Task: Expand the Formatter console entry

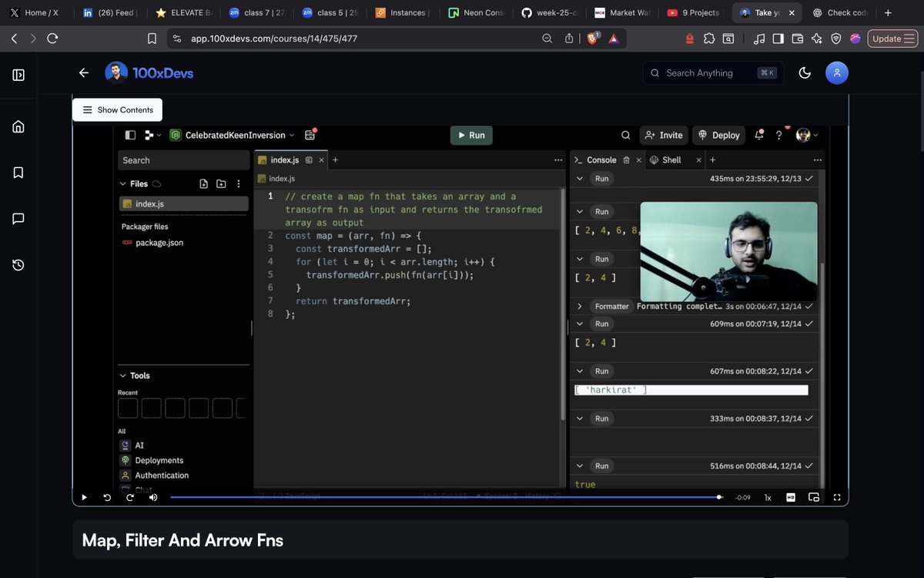Action: [x=580, y=307]
